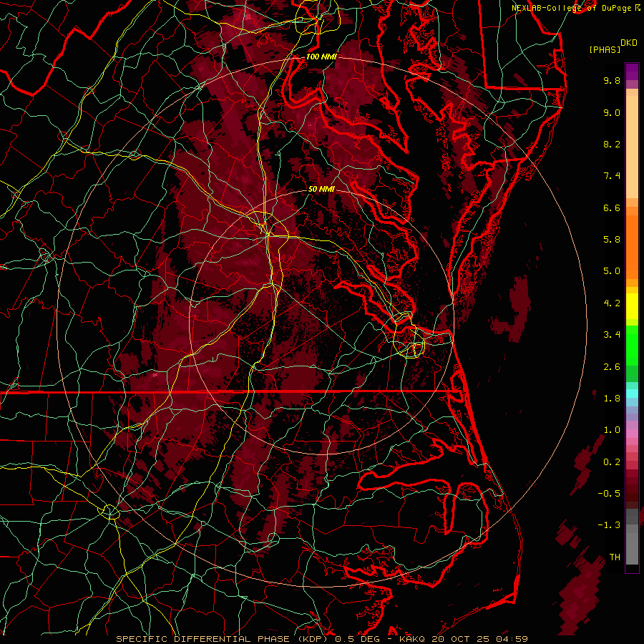644x644 pixels.
Task: Click the 1.8 value on the legend
Action: (x=612, y=399)
